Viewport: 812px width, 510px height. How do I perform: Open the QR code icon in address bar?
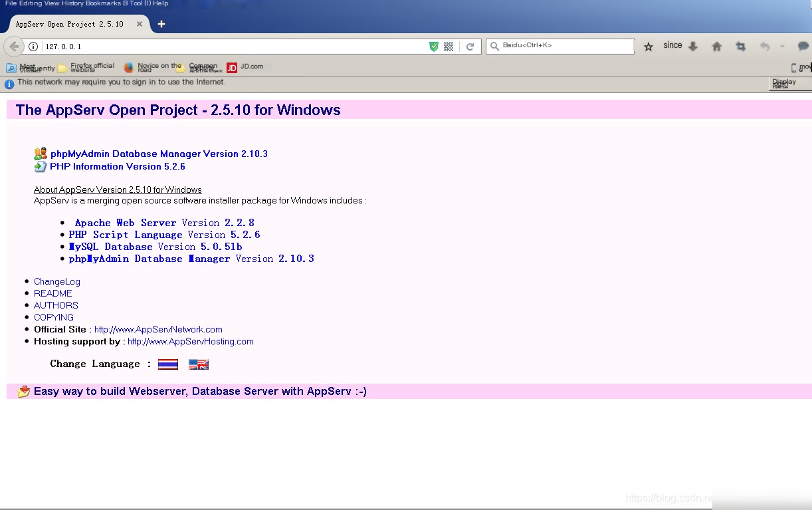[449, 47]
